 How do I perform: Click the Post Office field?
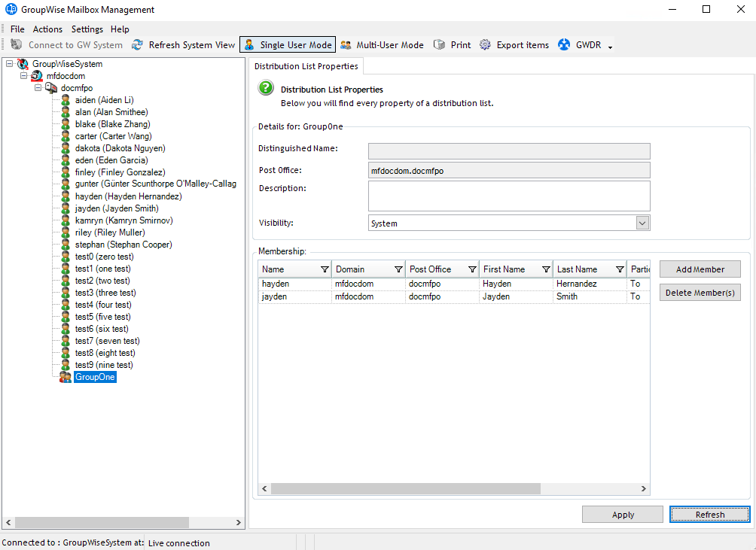[509, 171]
